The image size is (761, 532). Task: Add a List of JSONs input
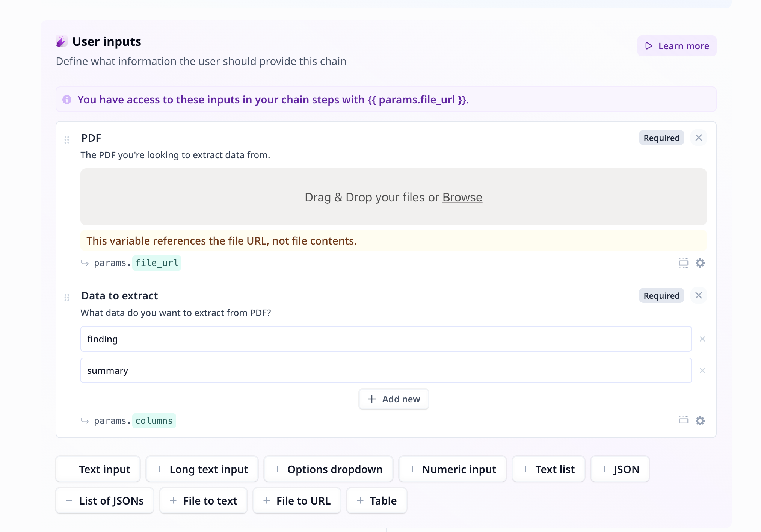click(x=105, y=500)
